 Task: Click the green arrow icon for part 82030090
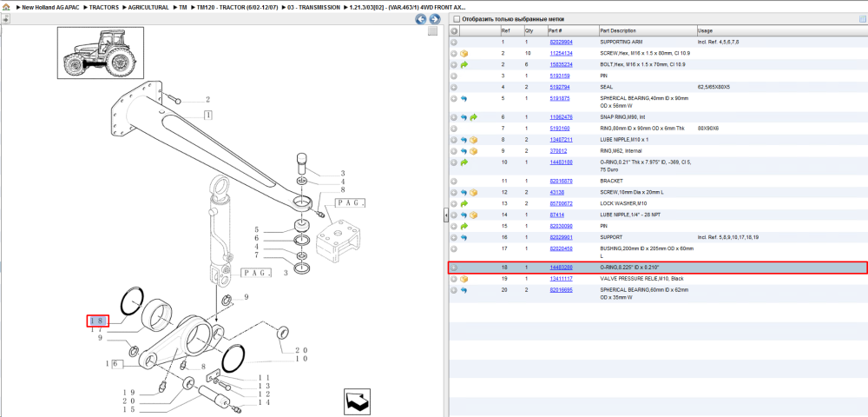coord(464,226)
